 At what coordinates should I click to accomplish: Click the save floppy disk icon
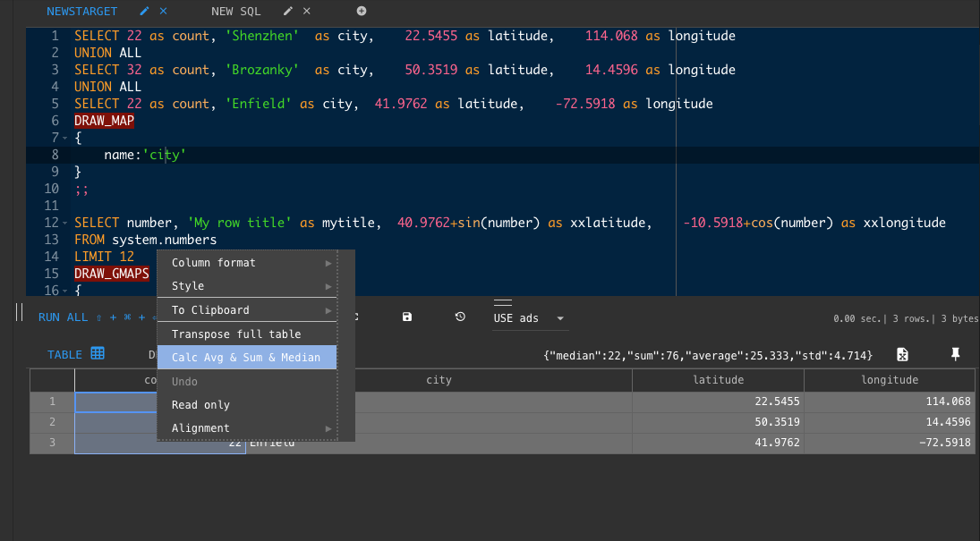tap(407, 317)
